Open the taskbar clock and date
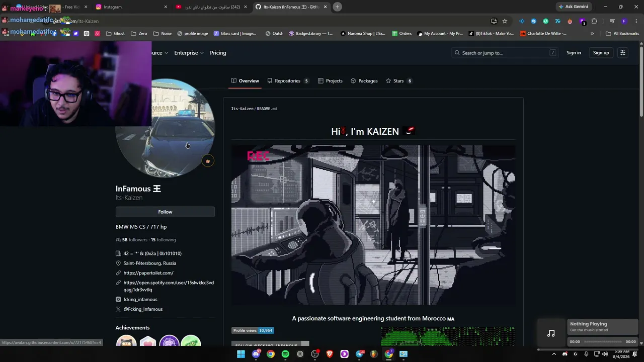This screenshot has width=644, height=362. pyautogui.click(x=620, y=354)
